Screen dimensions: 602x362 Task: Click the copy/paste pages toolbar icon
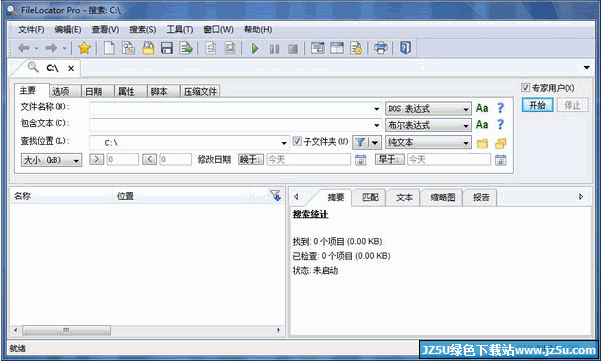pos(128,48)
